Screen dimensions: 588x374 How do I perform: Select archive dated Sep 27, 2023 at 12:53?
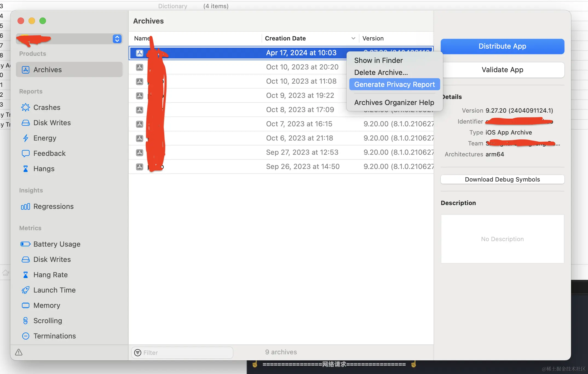pyautogui.click(x=281, y=153)
